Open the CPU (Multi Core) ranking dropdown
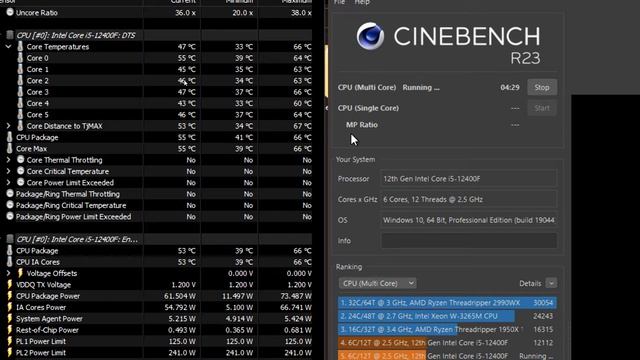The width and height of the screenshot is (640, 360). click(377, 283)
